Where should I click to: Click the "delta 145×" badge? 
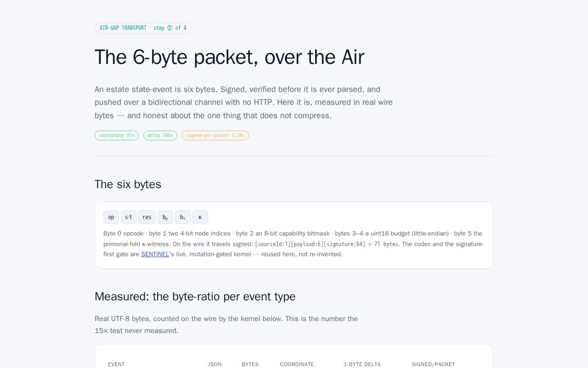160,136
